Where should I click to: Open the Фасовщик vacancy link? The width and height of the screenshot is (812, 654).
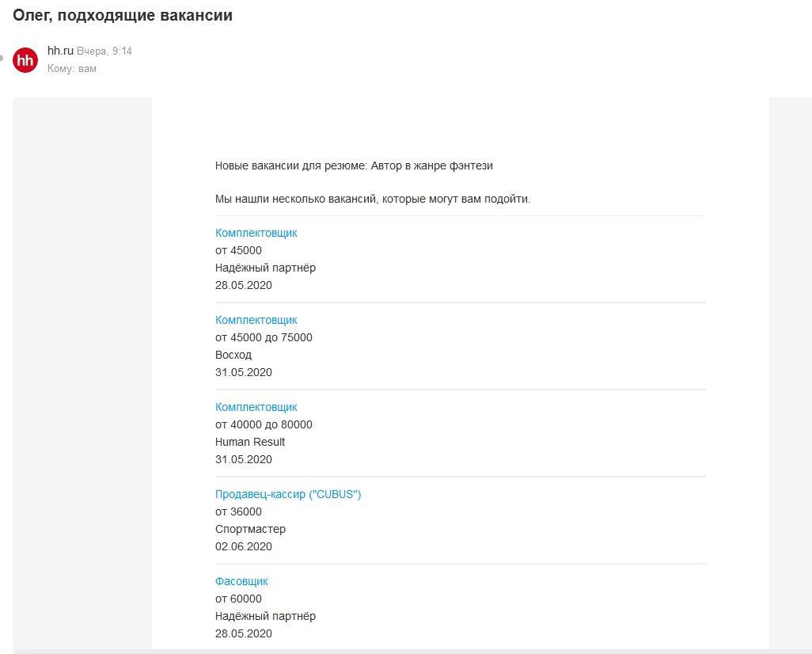pyautogui.click(x=241, y=581)
